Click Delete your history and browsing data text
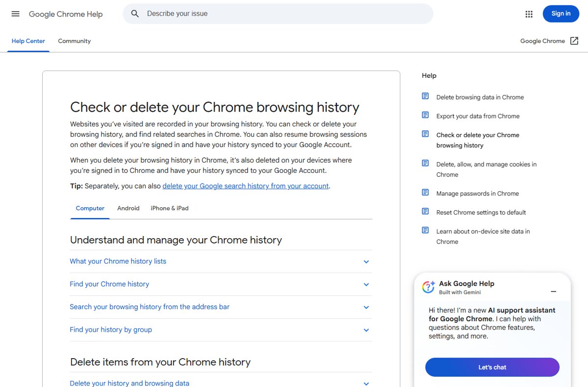The height and width of the screenshot is (387, 588). coord(129,383)
